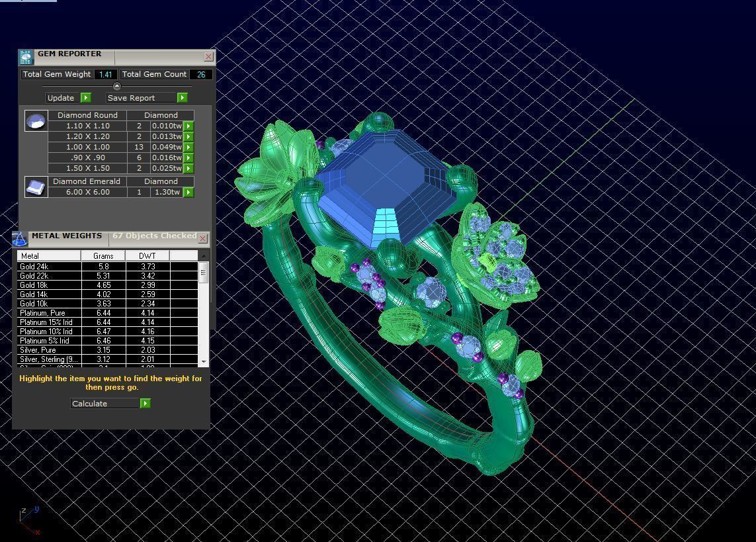Click the metal list scrollbar thumb

point(204,273)
